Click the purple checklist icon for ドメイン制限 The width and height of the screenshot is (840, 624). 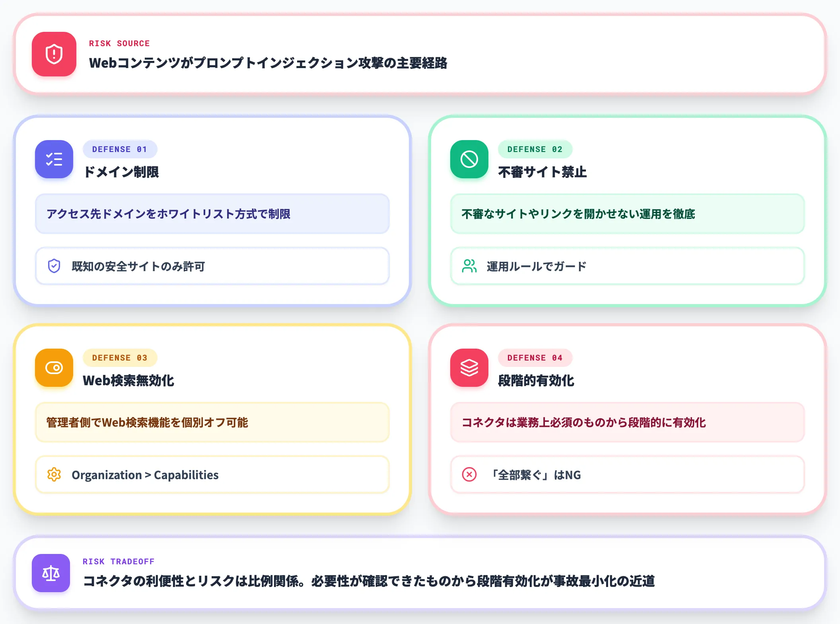[54, 159]
